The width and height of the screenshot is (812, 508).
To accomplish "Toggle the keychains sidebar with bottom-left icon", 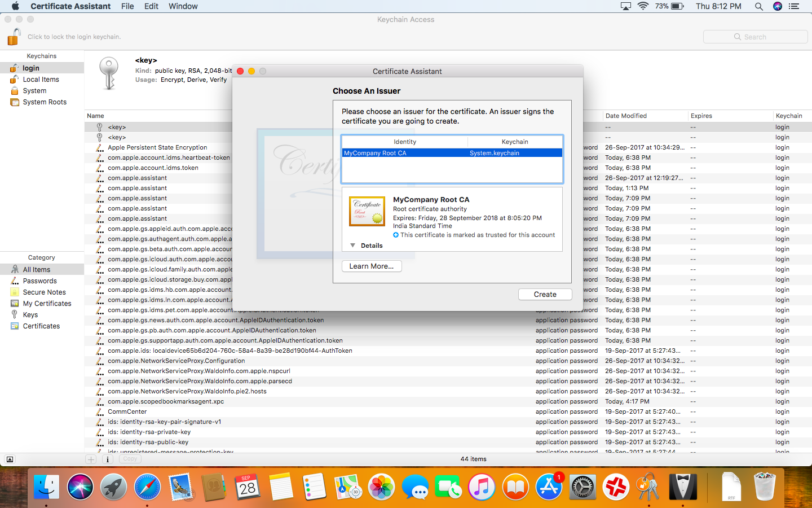I will [x=10, y=459].
